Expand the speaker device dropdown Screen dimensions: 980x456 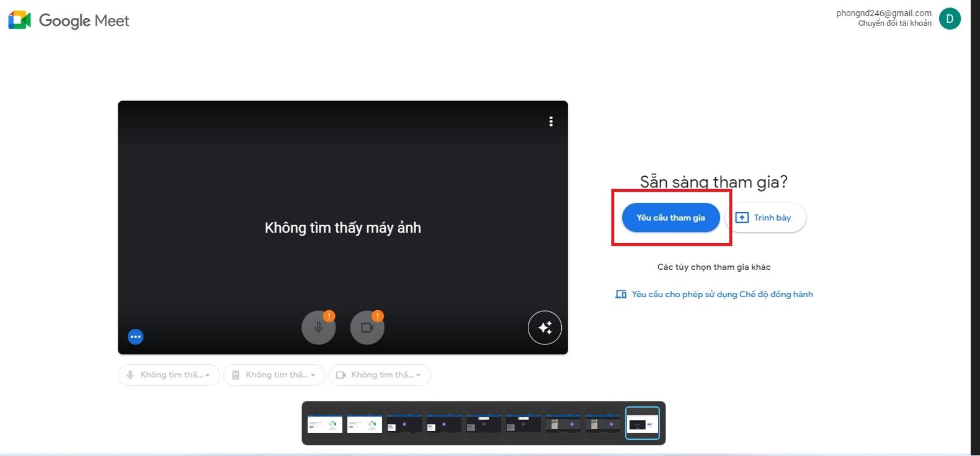point(274,375)
